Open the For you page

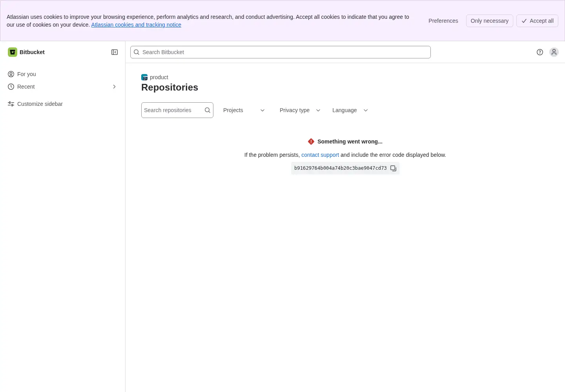pyautogui.click(x=63, y=74)
